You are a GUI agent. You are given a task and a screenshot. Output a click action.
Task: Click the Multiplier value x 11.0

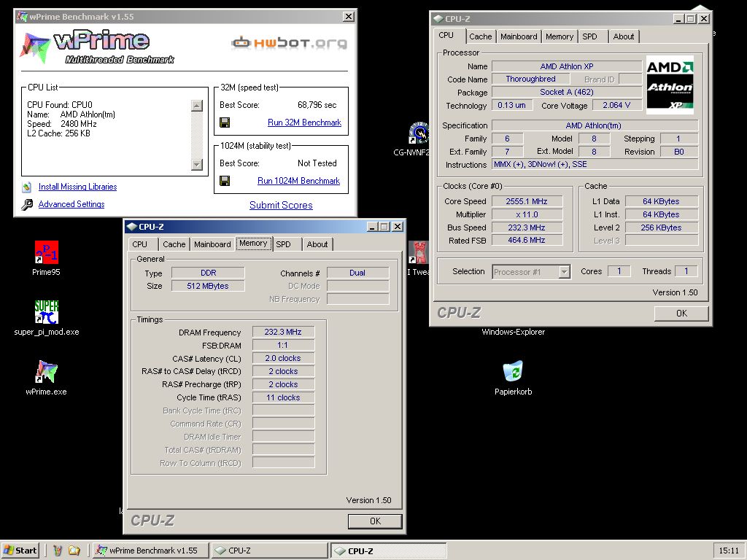[527, 215]
